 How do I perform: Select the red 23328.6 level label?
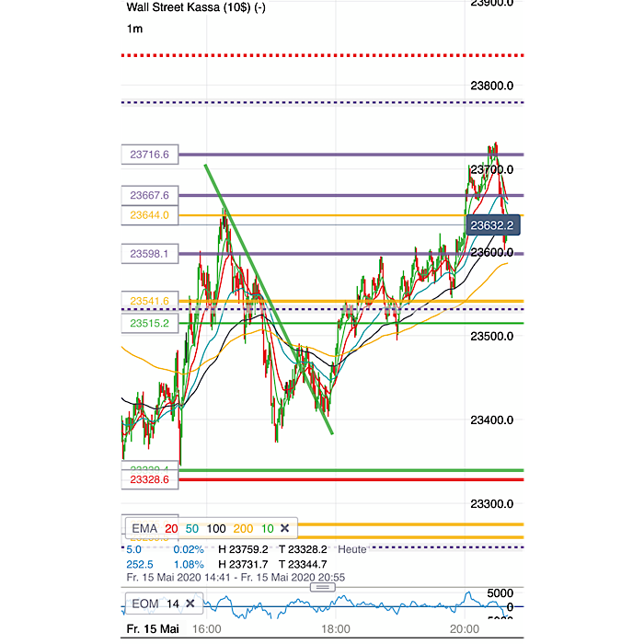pos(150,479)
